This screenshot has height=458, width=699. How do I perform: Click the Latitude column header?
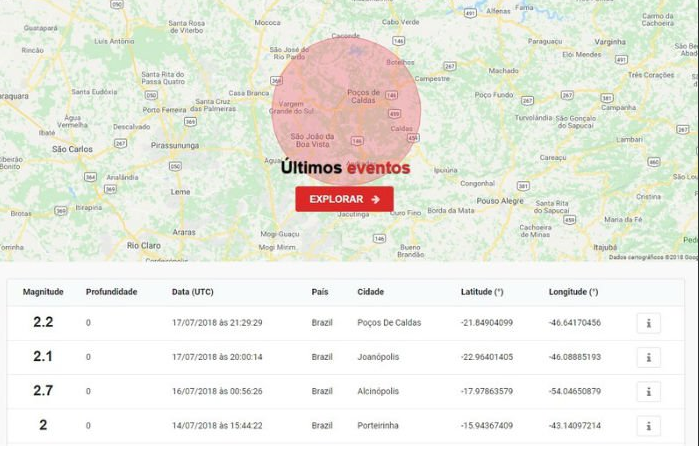[x=482, y=292]
